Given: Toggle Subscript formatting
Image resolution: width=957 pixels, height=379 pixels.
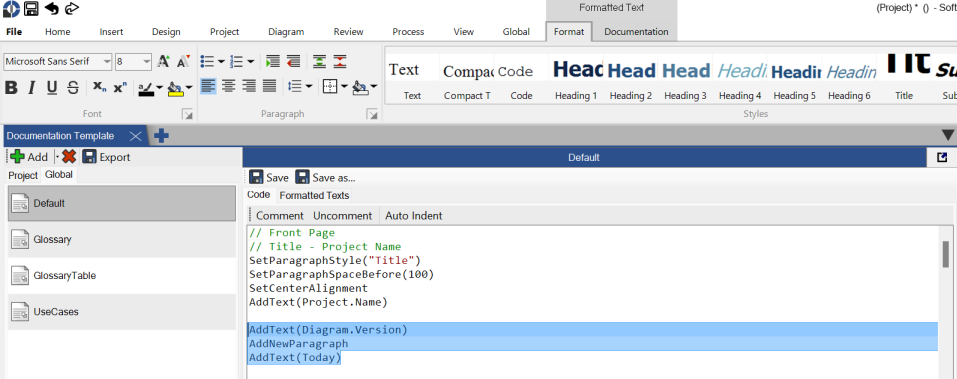Looking at the screenshot, I should pos(99,87).
